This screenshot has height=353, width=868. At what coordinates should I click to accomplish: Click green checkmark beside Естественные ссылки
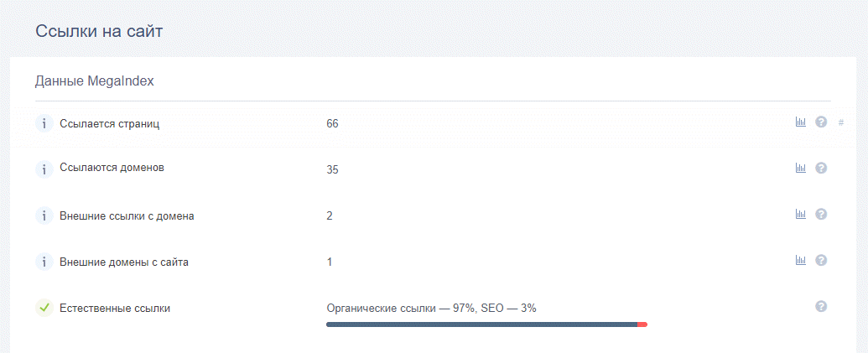point(44,308)
